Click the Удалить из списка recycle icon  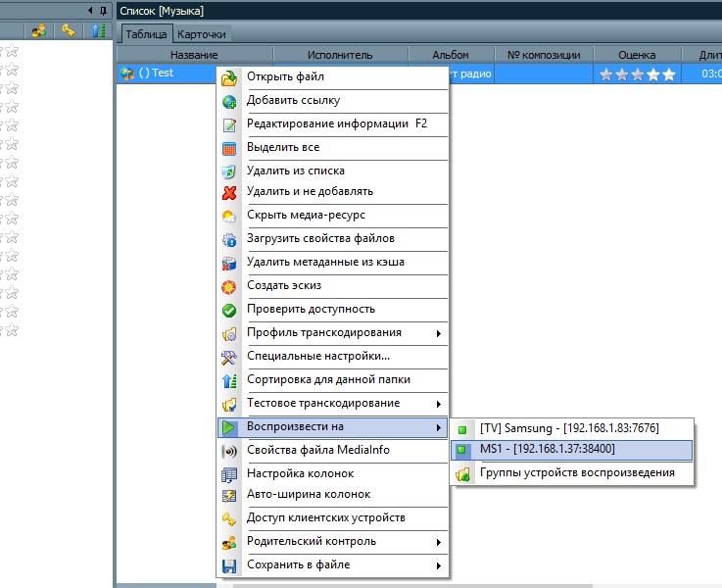(x=229, y=172)
